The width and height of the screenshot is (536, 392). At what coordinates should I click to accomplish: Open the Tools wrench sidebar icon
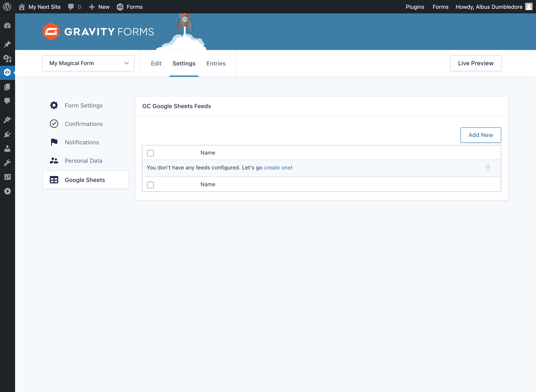[7, 163]
